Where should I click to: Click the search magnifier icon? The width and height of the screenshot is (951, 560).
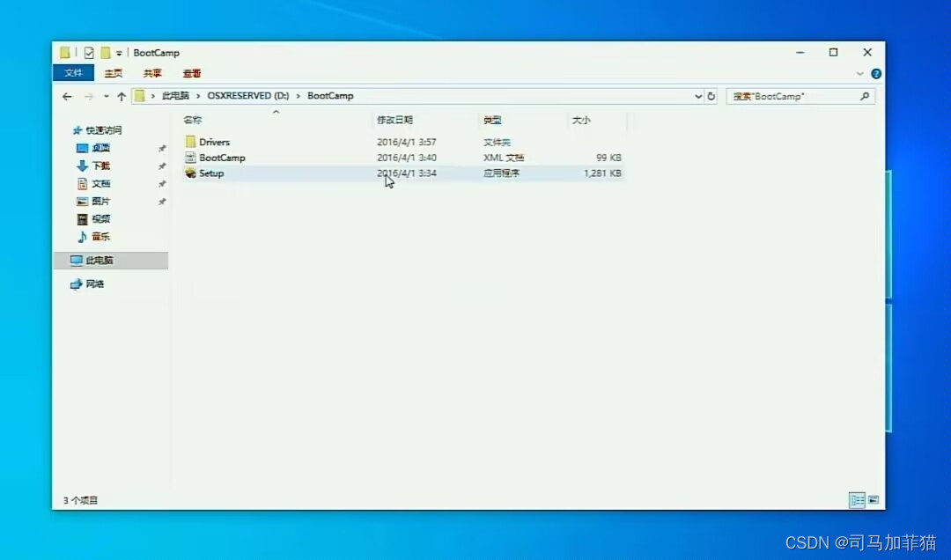[x=865, y=97]
